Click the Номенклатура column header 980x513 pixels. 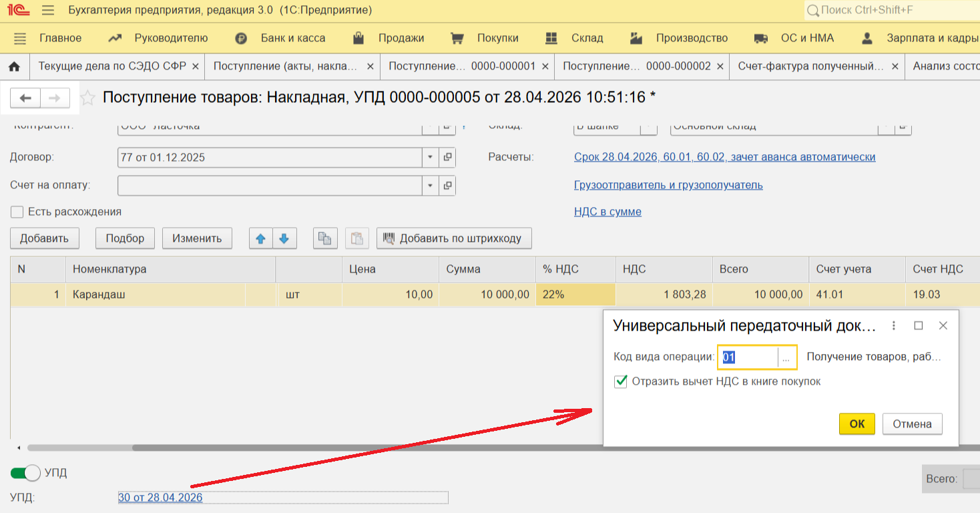[x=170, y=269]
